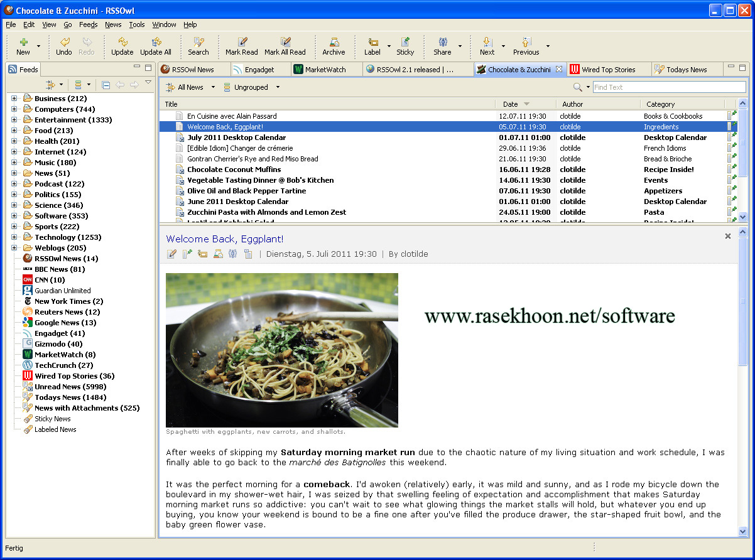755x560 pixels.
Task: Sort by the Author column header
Action: [598, 104]
